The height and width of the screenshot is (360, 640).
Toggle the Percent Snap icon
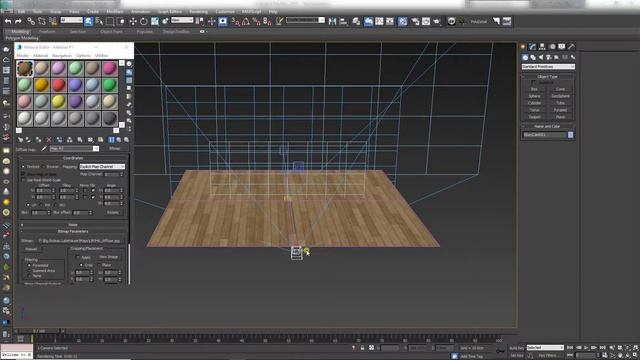pos(256,21)
